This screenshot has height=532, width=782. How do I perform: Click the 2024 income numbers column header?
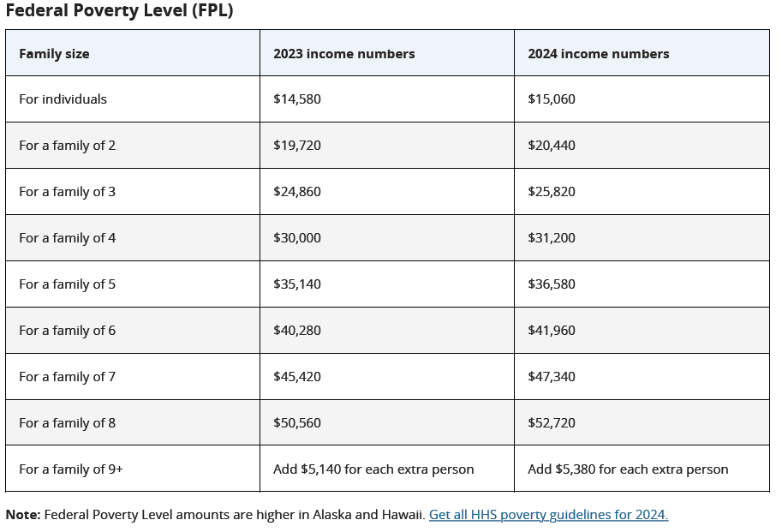(x=598, y=53)
